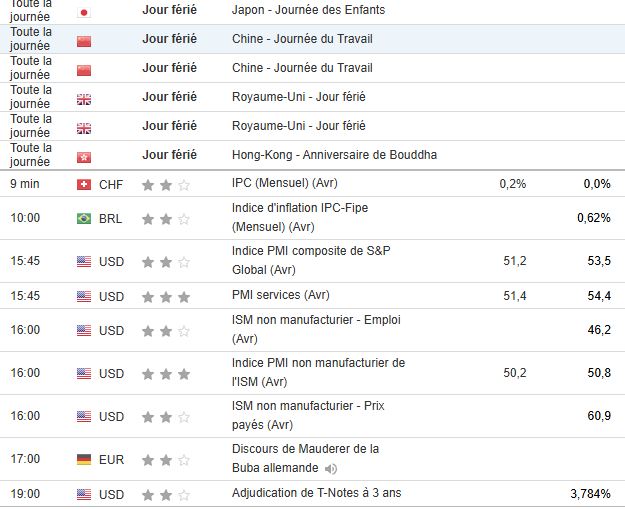
Task: Click the German flag beside EUR
Action: point(84,459)
